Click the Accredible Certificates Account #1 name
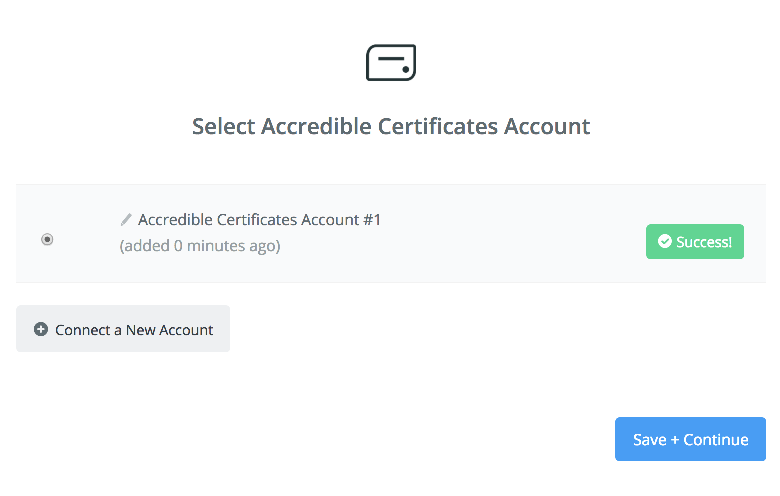This screenshot has height=496, width=780. (x=259, y=219)
